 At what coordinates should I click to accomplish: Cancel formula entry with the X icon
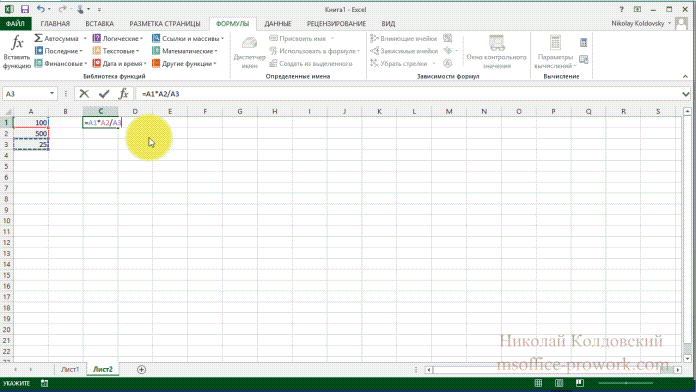pyautogui.click(x=84, y=94)
